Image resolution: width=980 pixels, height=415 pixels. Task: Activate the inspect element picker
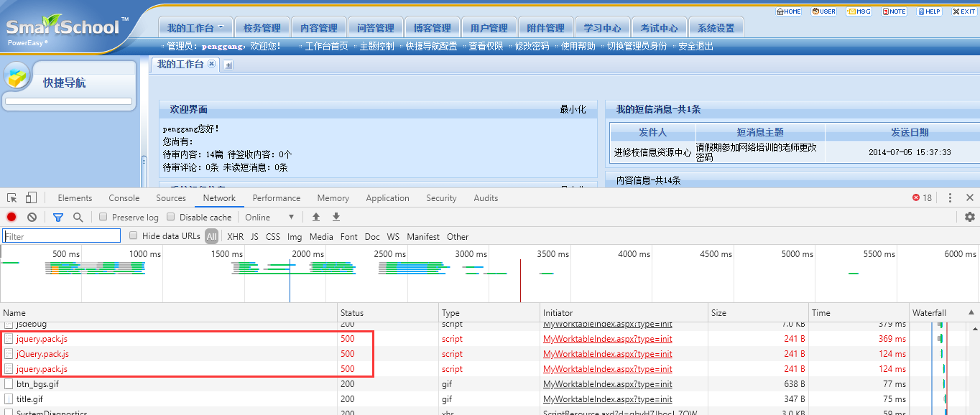click(11, 198)
